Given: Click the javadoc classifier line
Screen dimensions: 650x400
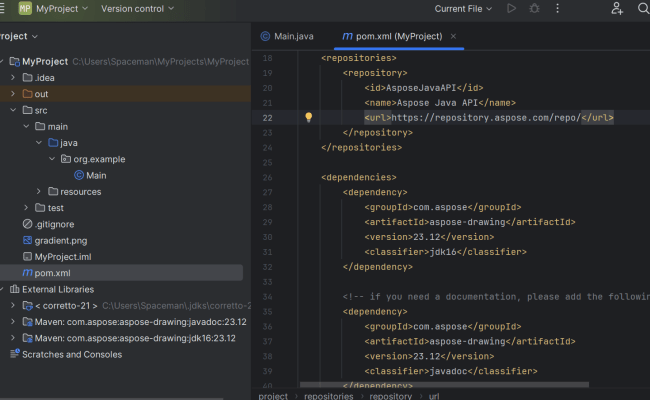Looking at the screenshot, I should click(x=451, y=371).
